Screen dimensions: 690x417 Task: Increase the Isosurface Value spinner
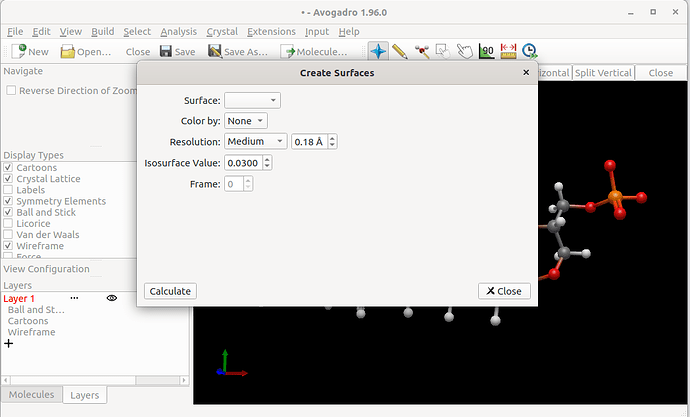(267, 159)
